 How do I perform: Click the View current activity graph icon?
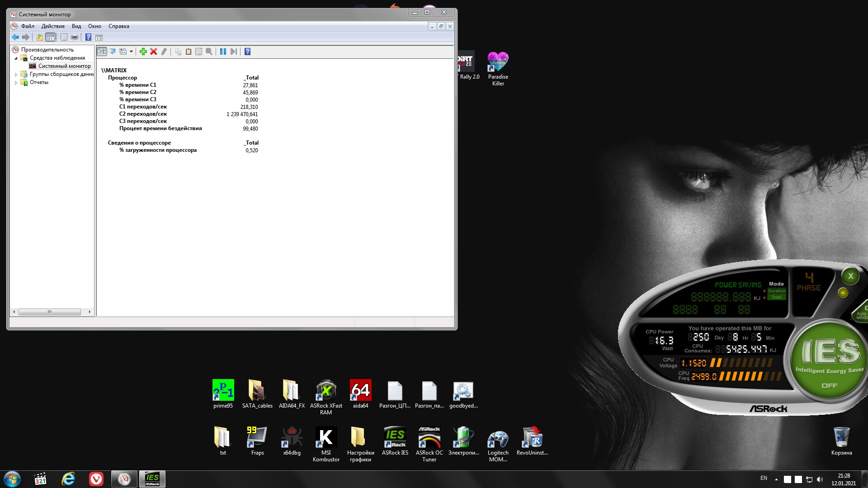[102, 52]
